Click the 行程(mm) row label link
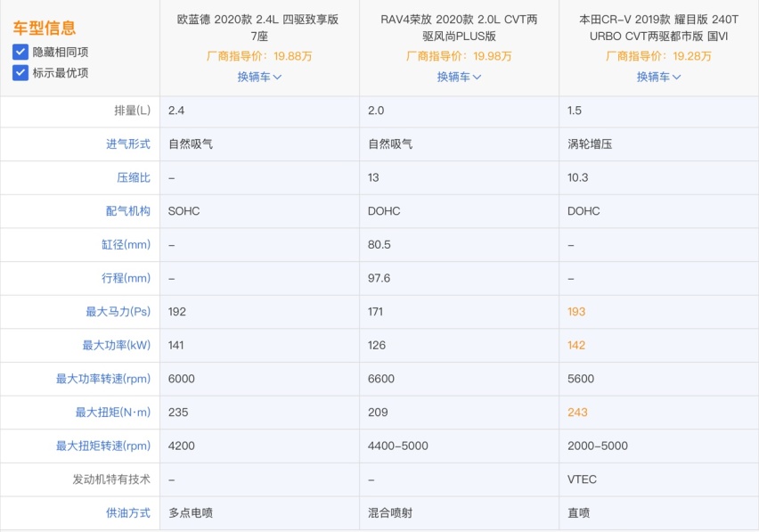This screenshot has height=532, width=759. pos(126,278)
